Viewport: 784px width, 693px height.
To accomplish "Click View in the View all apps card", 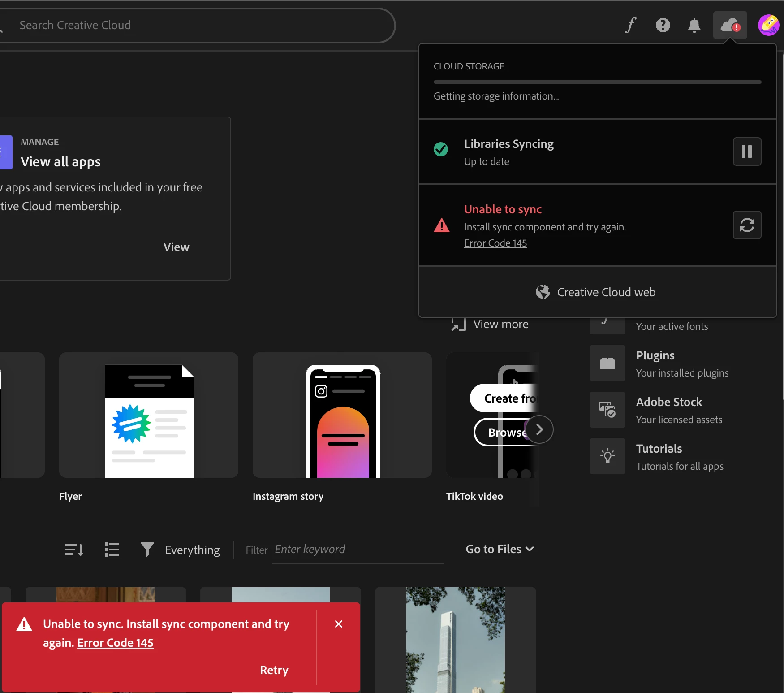I will coord(176,247).
